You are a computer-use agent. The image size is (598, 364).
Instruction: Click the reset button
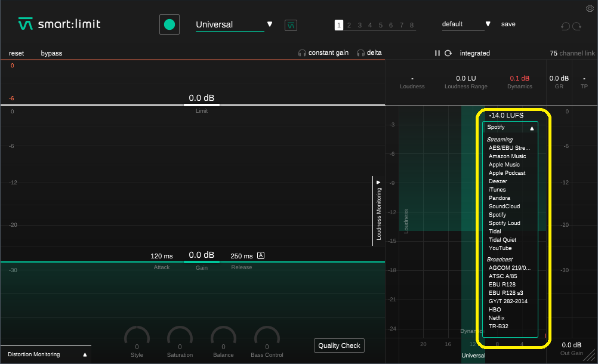[16, 53]
